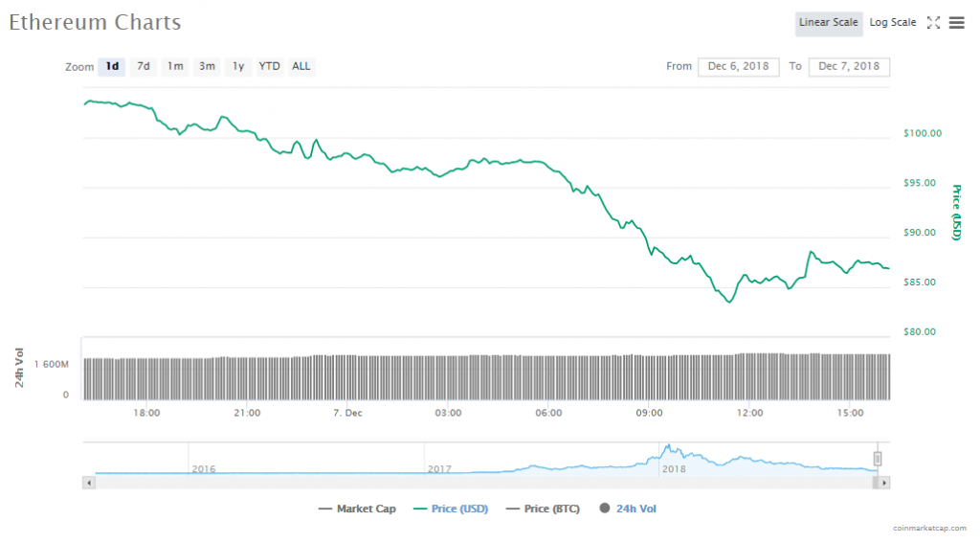This screenshot has height=543, width=980.
Task: Toggle fullscreen chart view icon
Action: click(934, 23)
